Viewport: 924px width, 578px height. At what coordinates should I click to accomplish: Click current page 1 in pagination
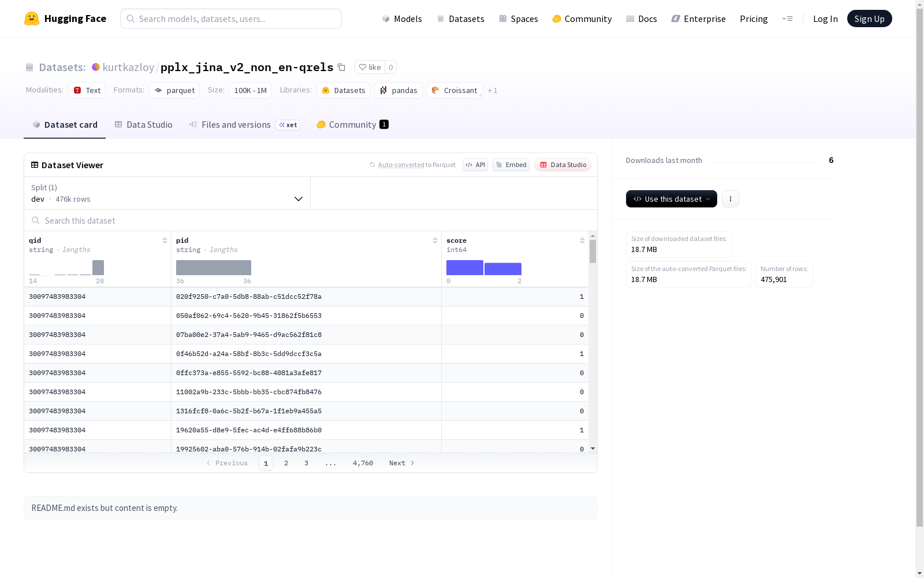266,463
